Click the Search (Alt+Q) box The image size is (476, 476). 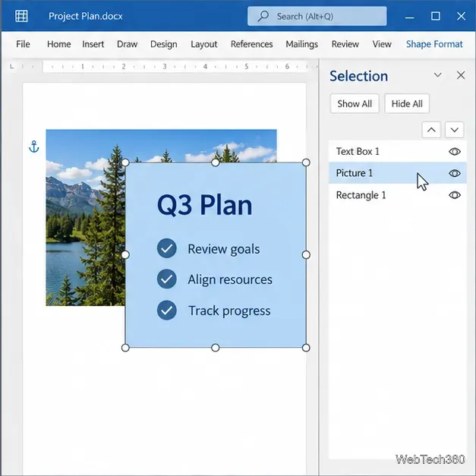pyautogui.click(x=317, y=16)
